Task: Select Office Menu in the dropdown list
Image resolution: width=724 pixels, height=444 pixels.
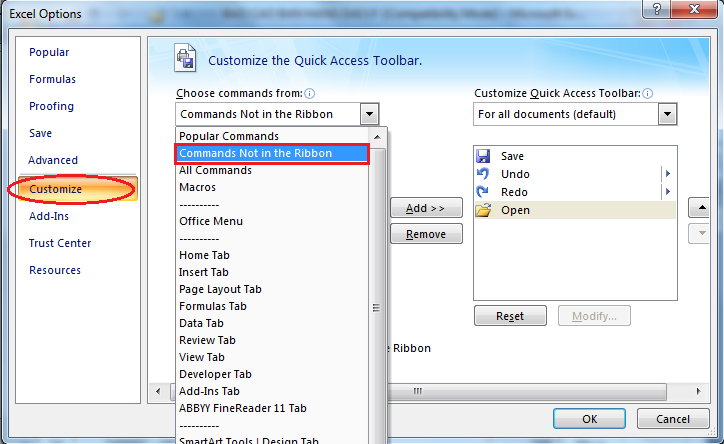Action: click(x=272, y=221)
